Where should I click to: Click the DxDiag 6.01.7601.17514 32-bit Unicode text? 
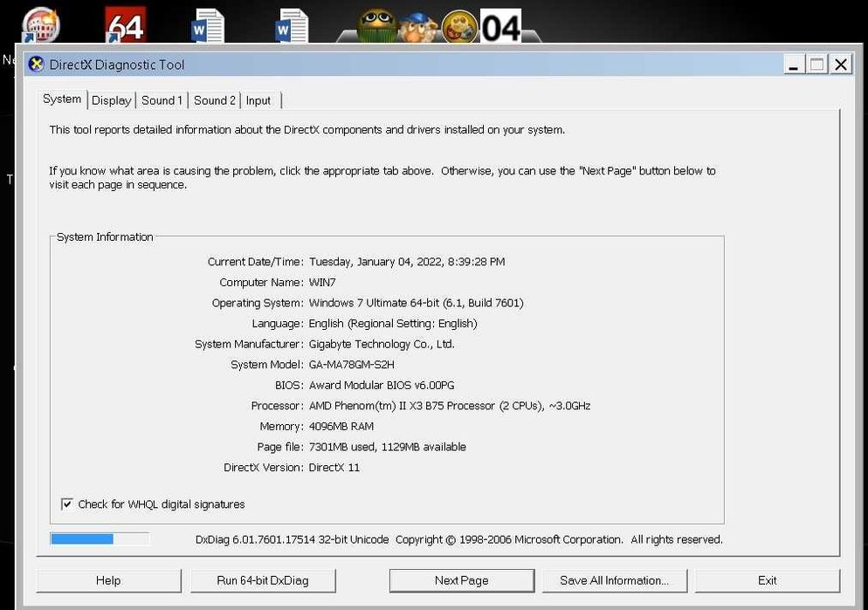(x=292, y=539)
